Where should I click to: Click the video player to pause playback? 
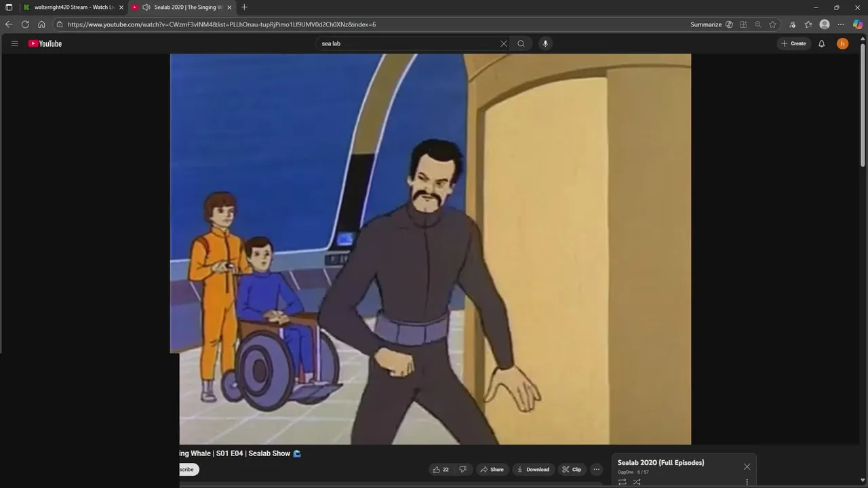pos(431,249)
